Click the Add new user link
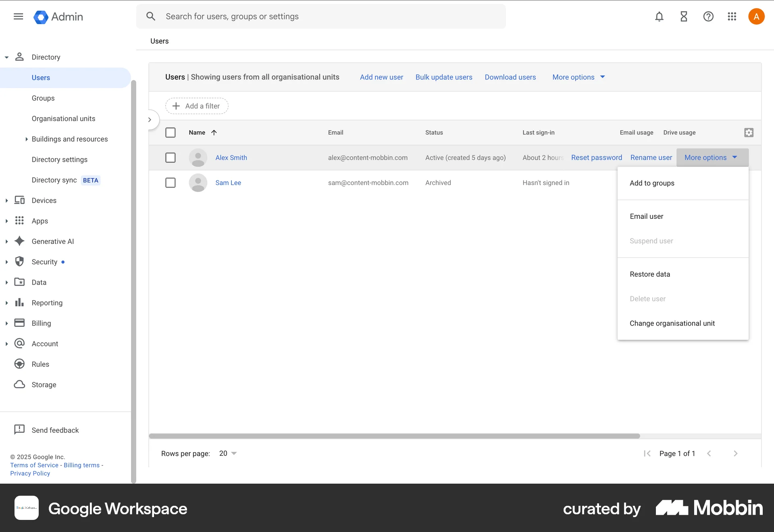 click(381, 77)
